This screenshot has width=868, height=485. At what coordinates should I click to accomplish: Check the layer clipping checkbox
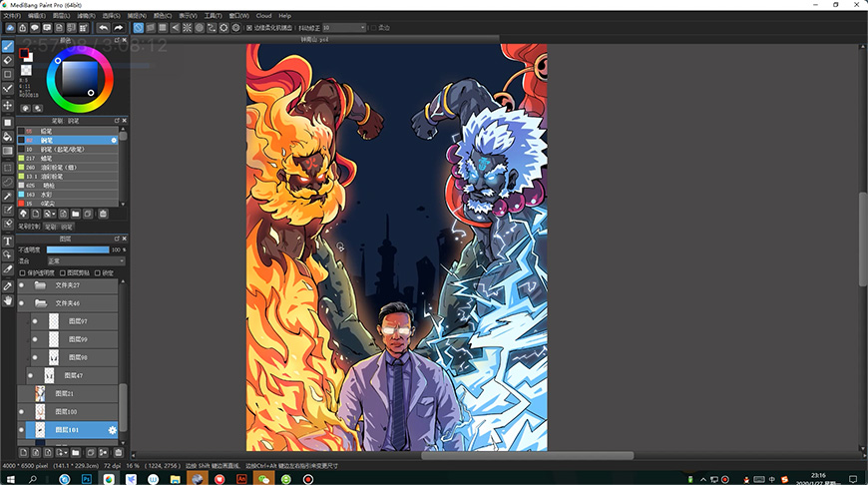coord(63,273)
